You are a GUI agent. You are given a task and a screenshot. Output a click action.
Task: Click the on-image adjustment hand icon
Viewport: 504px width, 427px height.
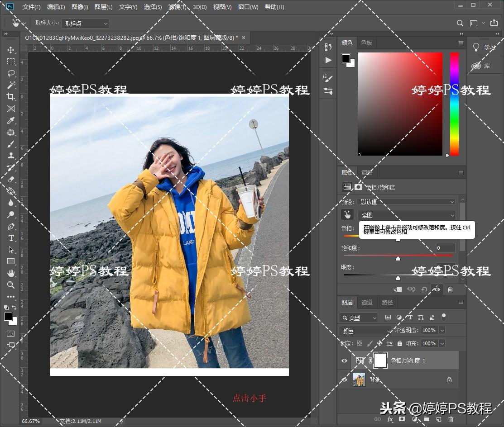point(347,215)
